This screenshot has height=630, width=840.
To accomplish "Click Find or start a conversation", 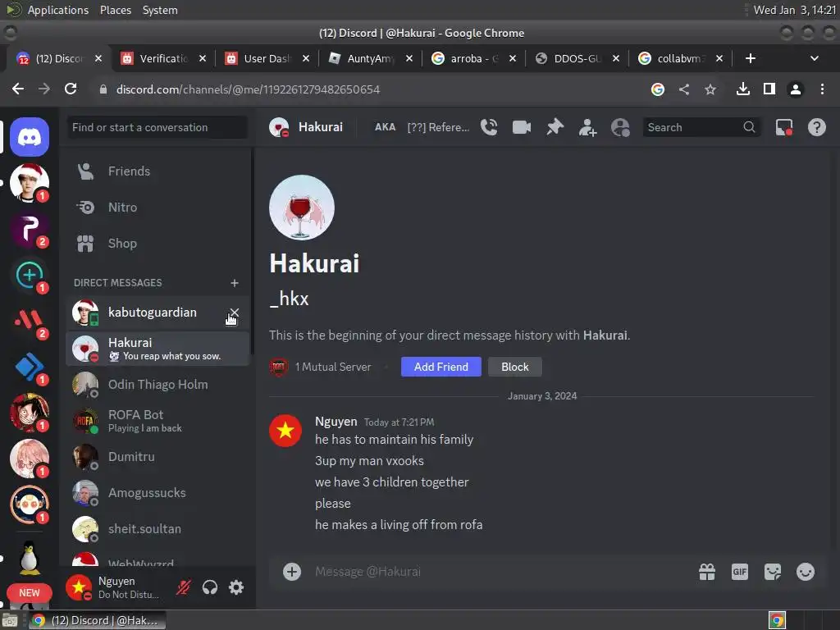I will [157, 127].
